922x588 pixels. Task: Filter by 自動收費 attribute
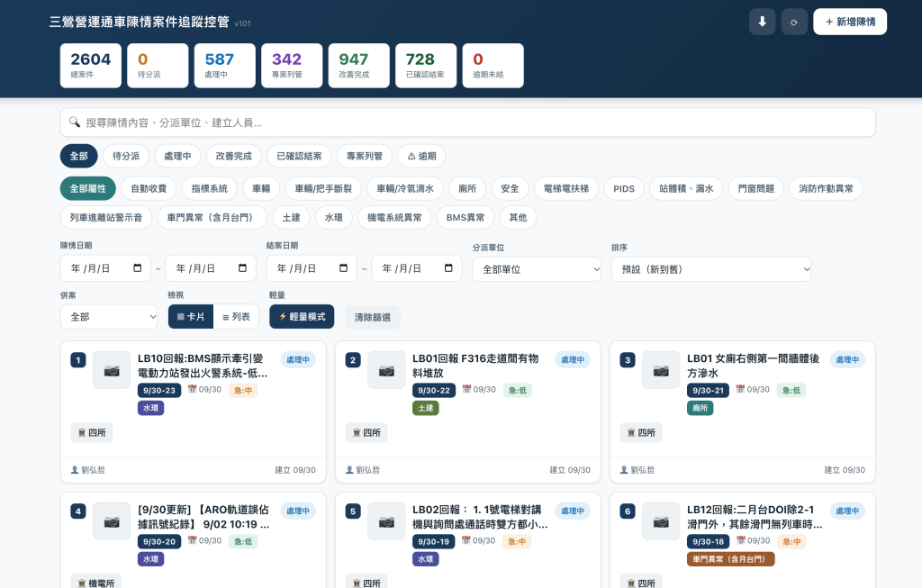(x=149, y=189)
